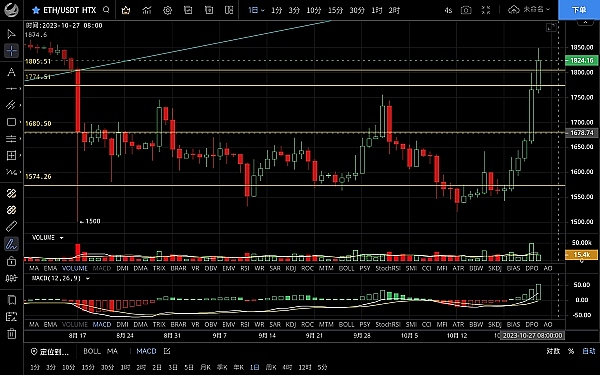Click the 定位到... locate button
Image resolution: width=600 pixels, height=375 pixels.
tap(50, 351)
